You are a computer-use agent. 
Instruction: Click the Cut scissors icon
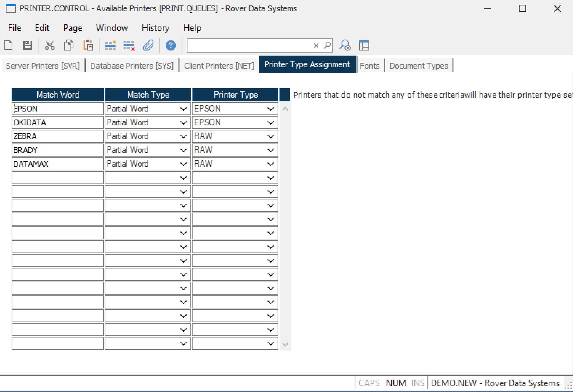point(49,45)
